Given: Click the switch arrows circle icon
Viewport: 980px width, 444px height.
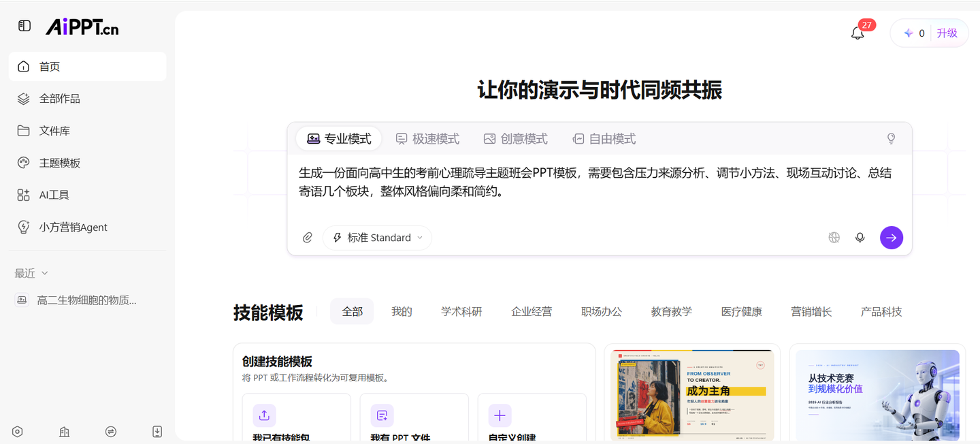Looking at the screenshot, I should click(x=111, y=432).
